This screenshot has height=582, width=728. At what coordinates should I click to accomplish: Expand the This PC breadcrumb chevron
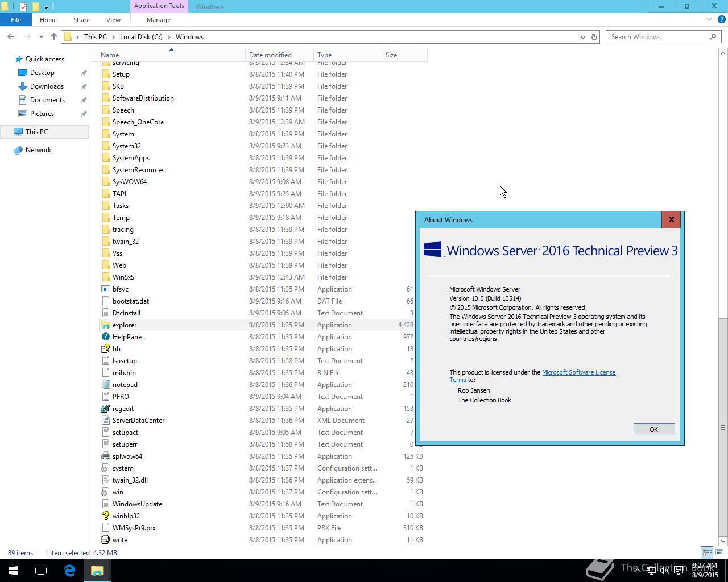click(x=113, y=37)
